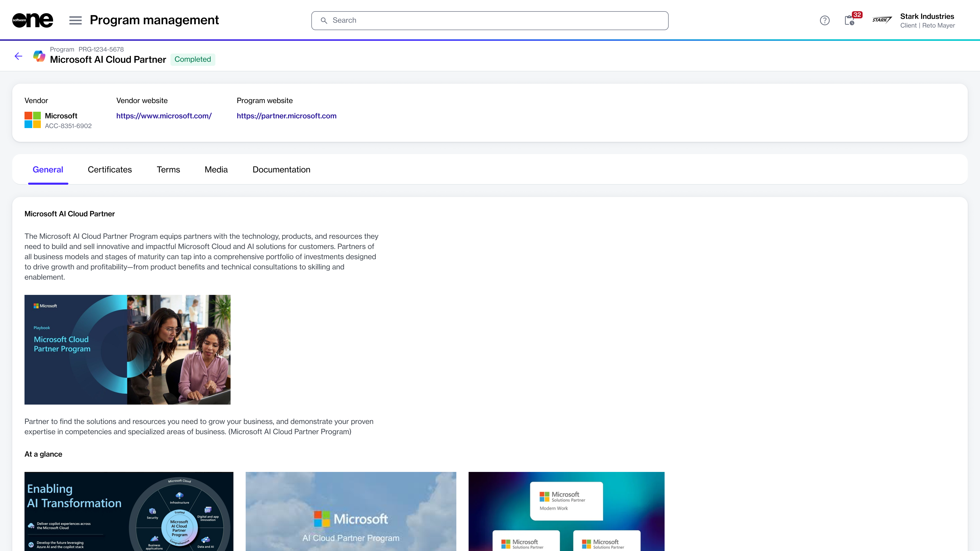
Task: Click the Stark Industries logo
Action: [x=882, y=20]
